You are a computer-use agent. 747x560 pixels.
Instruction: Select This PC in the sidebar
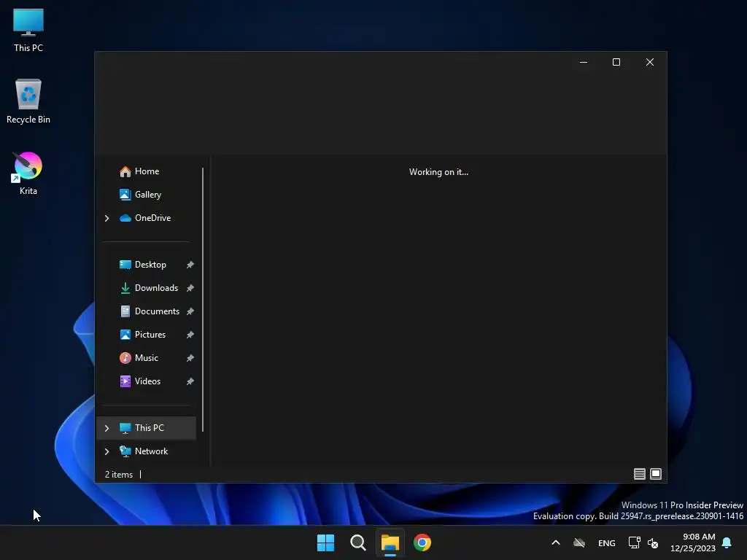pos(146,428)
